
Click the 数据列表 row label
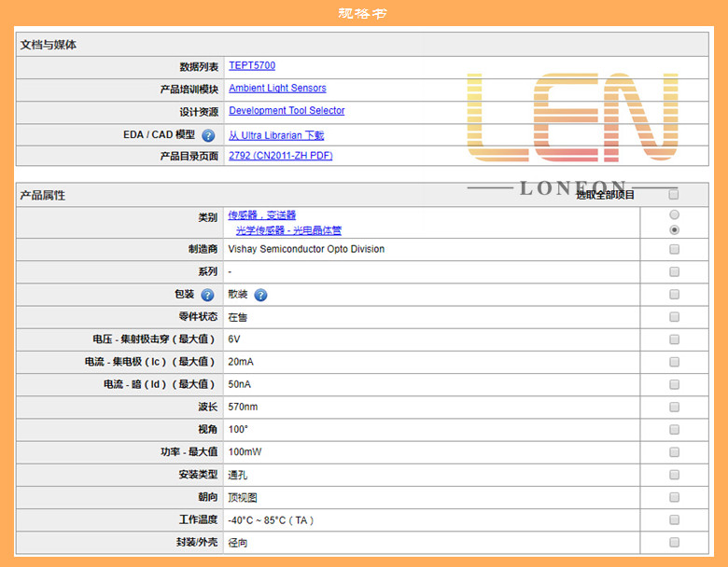199,67
